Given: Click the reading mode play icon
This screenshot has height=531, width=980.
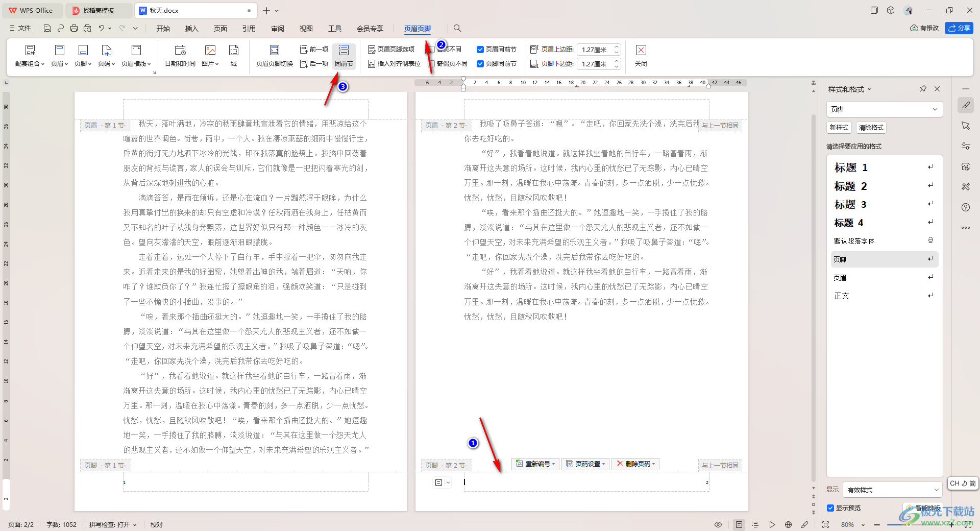Looking at the screenshot, I should [x=772, y=525].
